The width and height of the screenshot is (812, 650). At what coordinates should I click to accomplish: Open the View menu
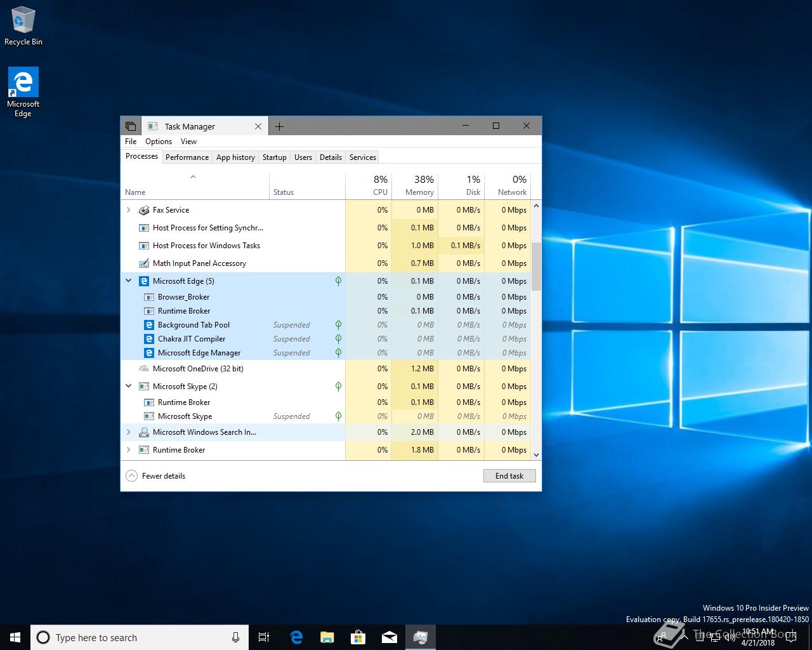tap(188, 142)
